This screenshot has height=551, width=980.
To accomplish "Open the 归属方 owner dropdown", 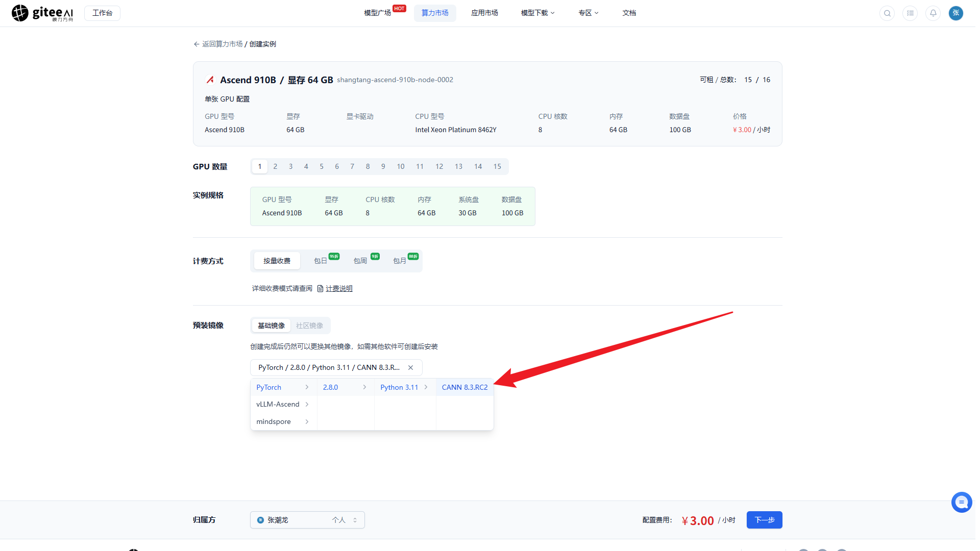I will (x=307, y=520).
